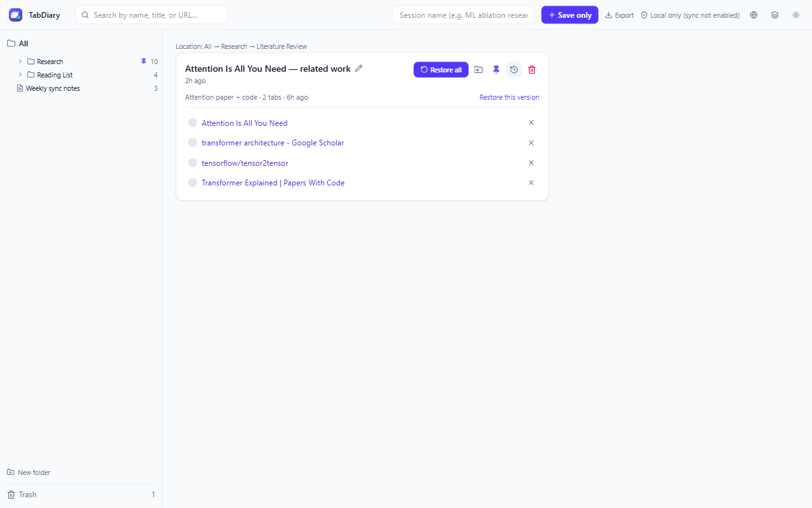Screen dimensions: 812x508
Task: Click the shield icon for local-only status
Action: point(644,15)
